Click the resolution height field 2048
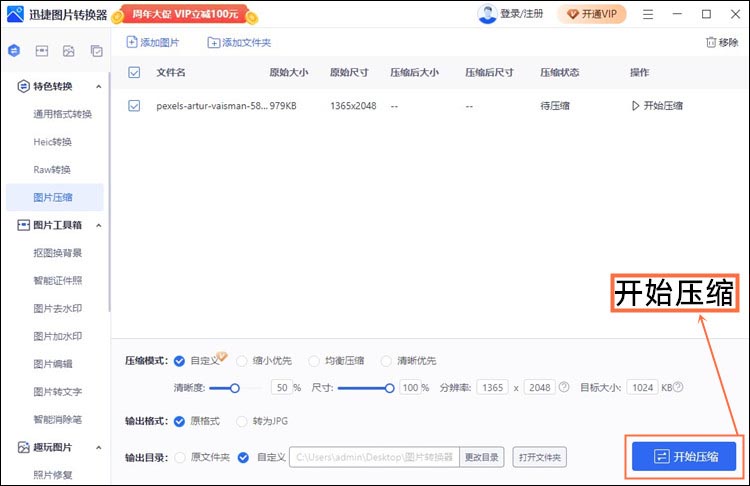Image resolution: width=750 pixels, height=486 pixels. click(540, 387)
